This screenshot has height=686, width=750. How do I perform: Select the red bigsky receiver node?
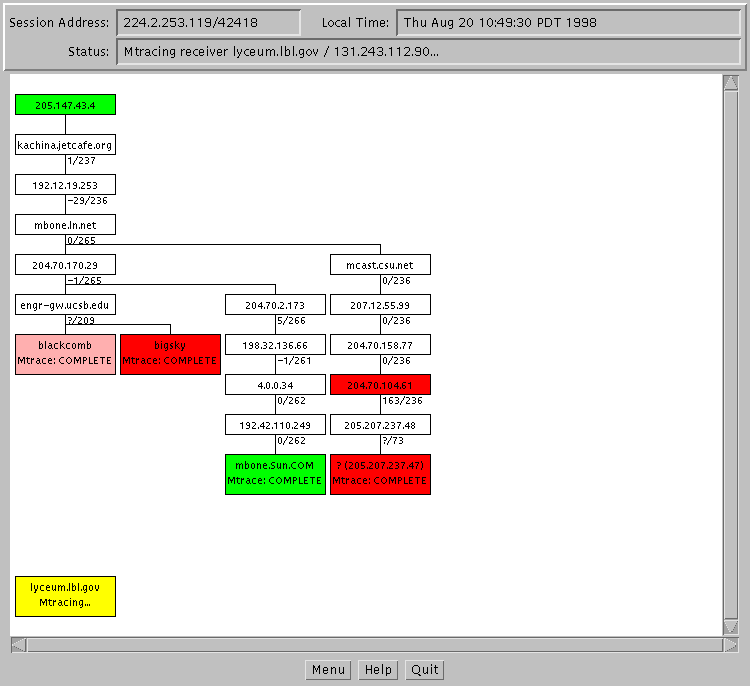[x=170, y=354]
